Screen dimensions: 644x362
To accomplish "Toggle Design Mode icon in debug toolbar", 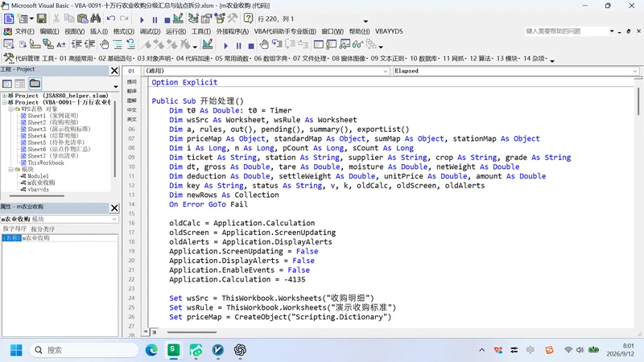I will (x=208, y=44).
